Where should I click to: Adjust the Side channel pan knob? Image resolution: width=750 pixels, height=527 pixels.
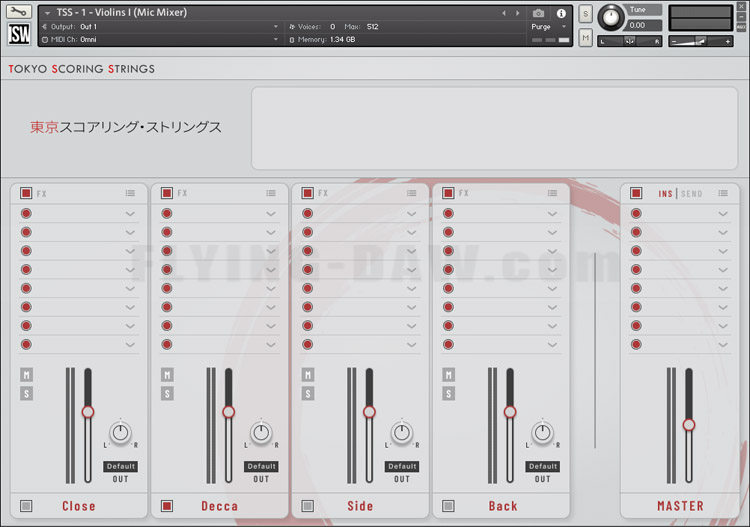click(402, 433)
